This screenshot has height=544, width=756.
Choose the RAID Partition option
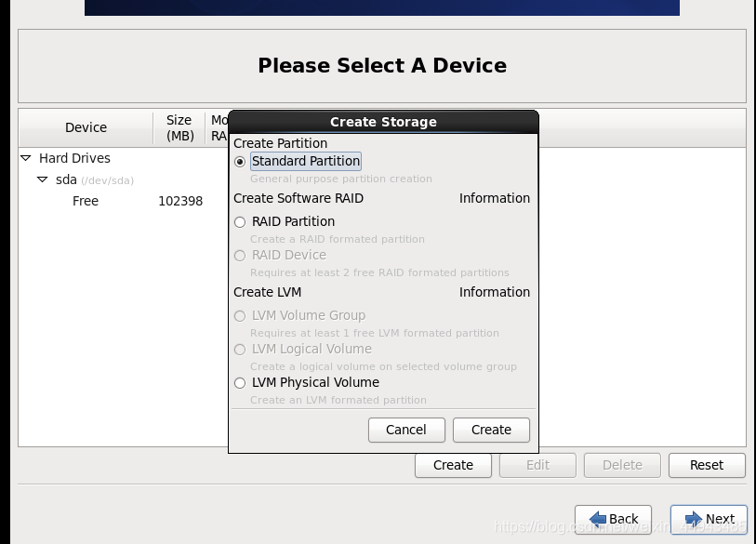pyautogui.click(x=240, y=222)
